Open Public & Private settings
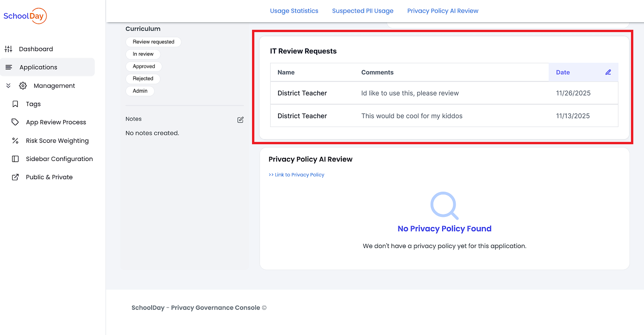The height and width of the screenshot is (335, 644). tap(49, 177)
